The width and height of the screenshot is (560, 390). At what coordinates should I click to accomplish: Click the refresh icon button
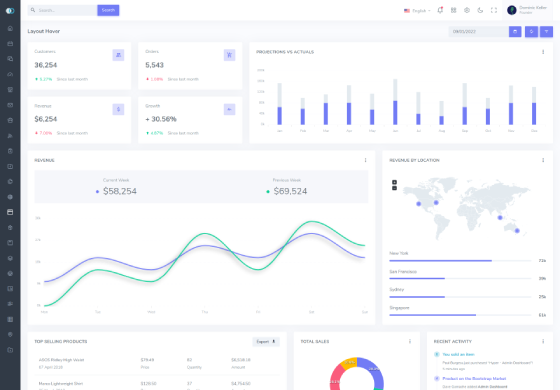point(531,31)
